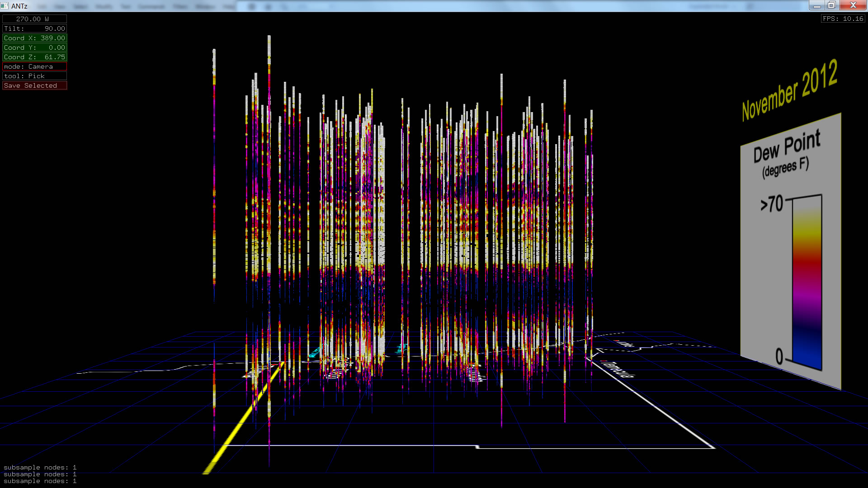Click the Tilt 90.00 readout

[x=34, y=28]
